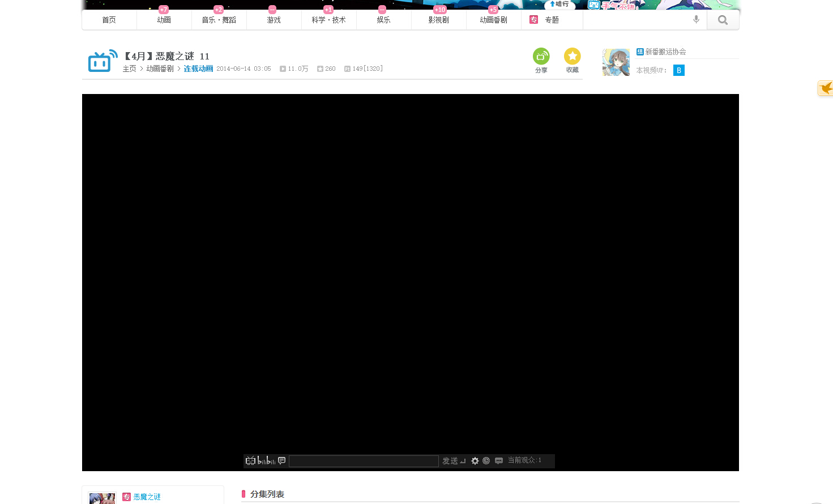
Task: Open the 首页 home tab
Action: (109, 20)
